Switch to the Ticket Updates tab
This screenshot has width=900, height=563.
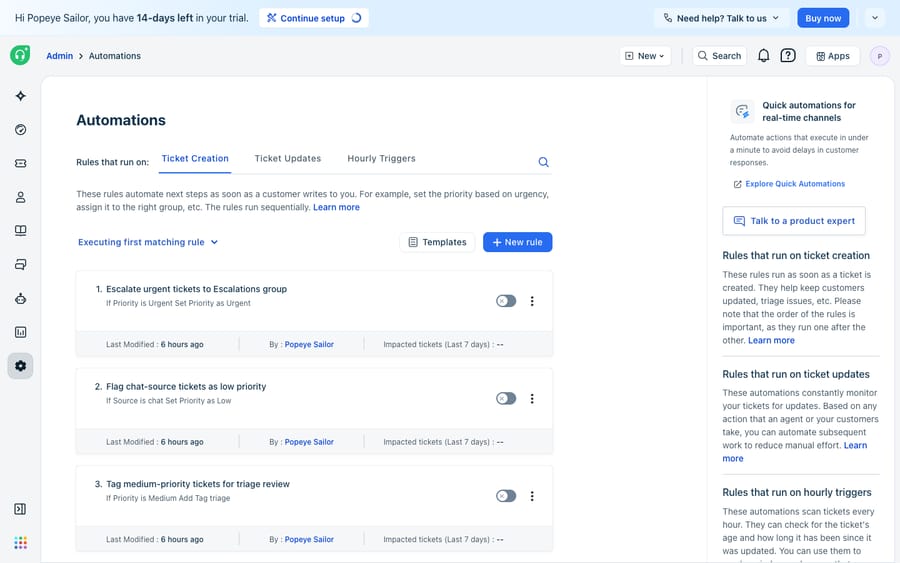click(288, 159)
